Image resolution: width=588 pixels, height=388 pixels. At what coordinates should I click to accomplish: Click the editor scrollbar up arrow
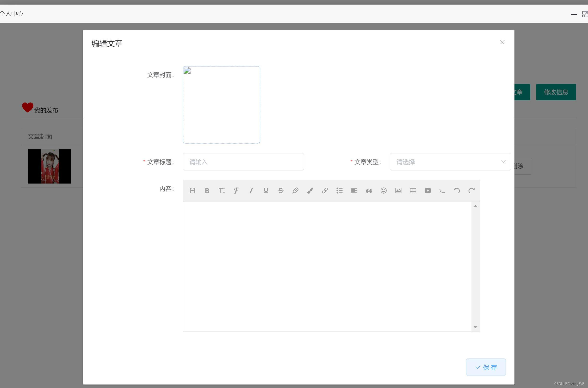click(x=475, y=206)
